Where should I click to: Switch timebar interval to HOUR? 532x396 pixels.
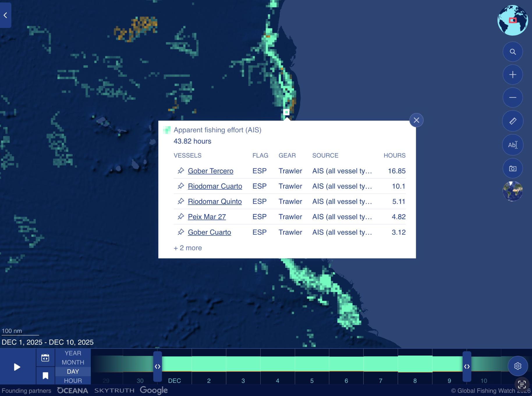point(73,381)
